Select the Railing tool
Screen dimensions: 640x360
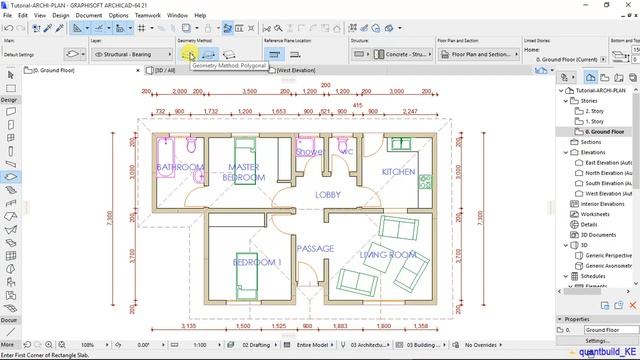point(11,203)
